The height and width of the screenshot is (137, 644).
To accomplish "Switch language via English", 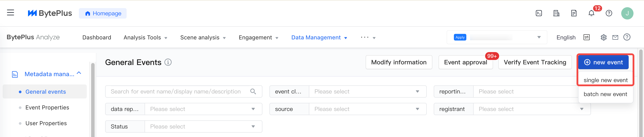I will 566,37.
